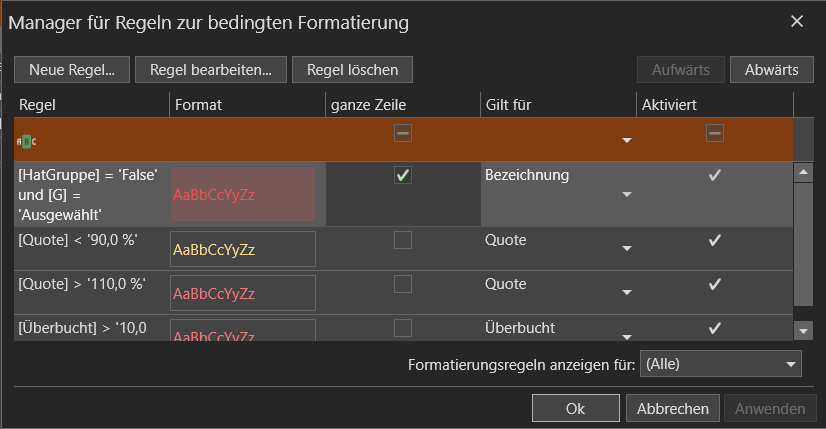
Task: Click the ABC filter icon in the filter row
Action: click(x=27, y=141)
